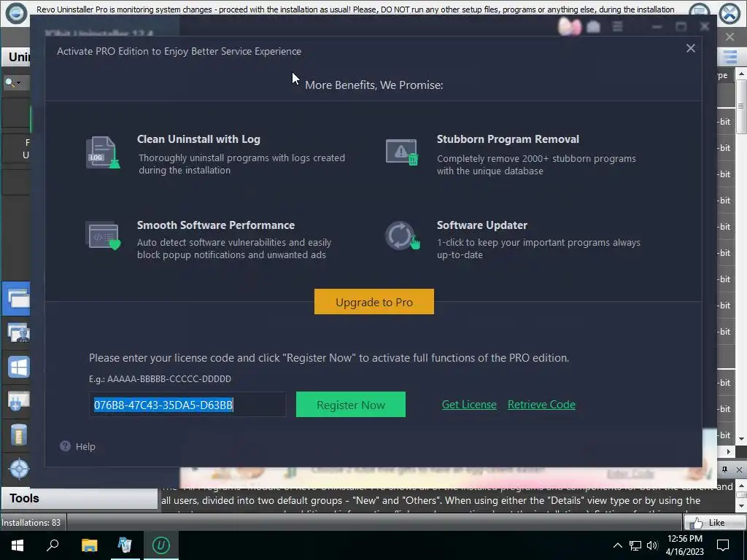The image size is (747, 560).
Task: Click the volume speaker tray icon
Action: [652, 545]
